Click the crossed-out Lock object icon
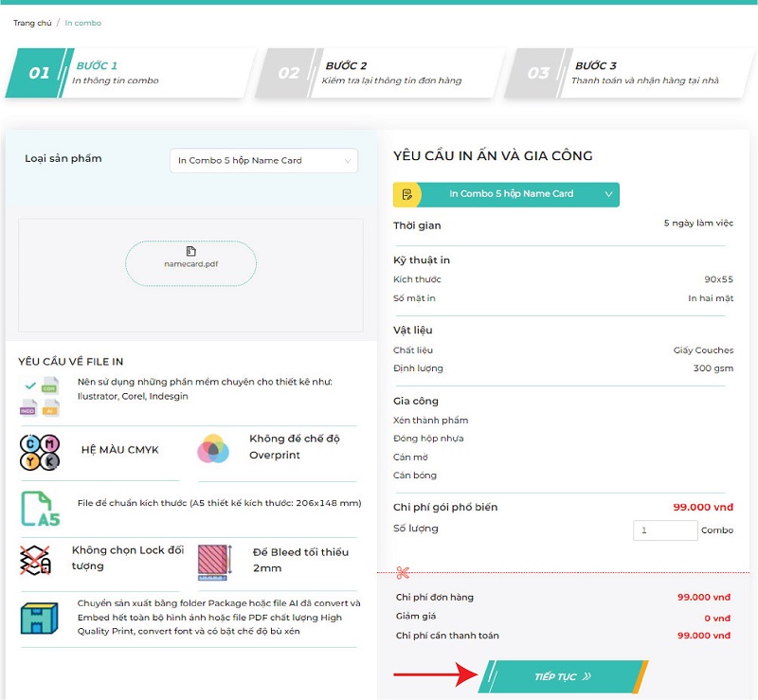This screenshot has height=700, width=758. click(x=36, y=560)
